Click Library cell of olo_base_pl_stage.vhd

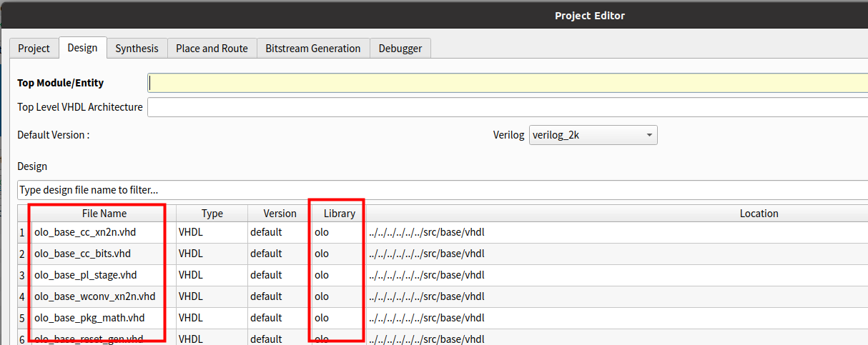click(339, 275)
